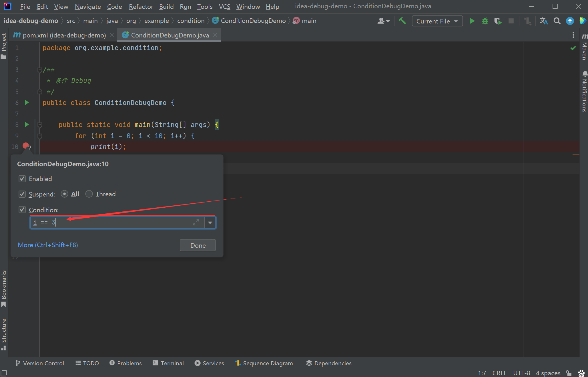Expand the condition editor with arrows icon
The image size is (588, 377).
[x=196, y=222]
